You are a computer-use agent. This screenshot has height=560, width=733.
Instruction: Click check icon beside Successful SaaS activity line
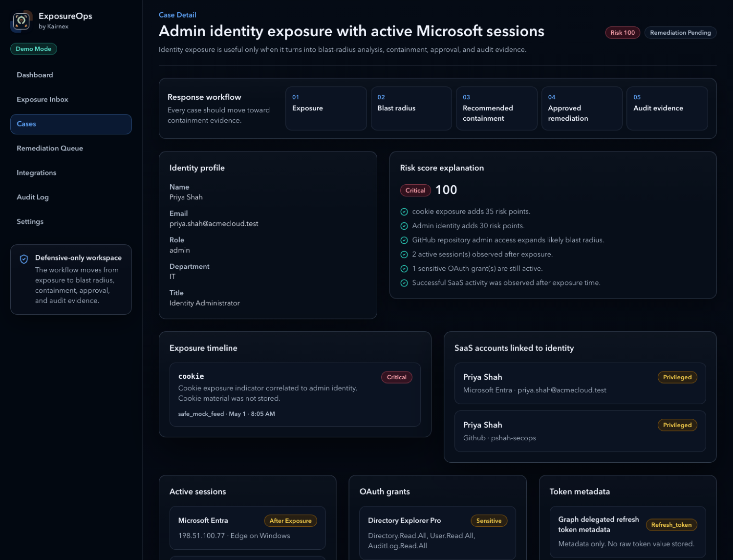point(404,283)
